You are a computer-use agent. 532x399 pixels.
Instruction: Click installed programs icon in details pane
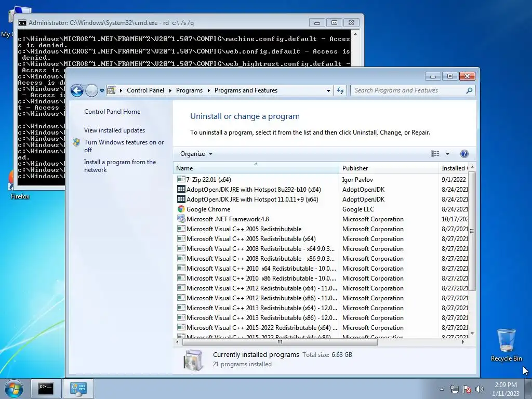[x=193, y=360]
